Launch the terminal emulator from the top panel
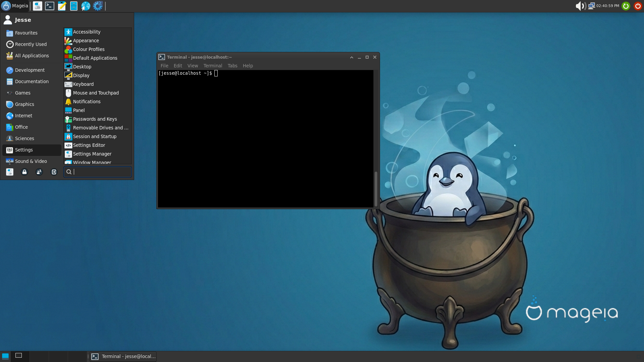 [x=50, y=6]
